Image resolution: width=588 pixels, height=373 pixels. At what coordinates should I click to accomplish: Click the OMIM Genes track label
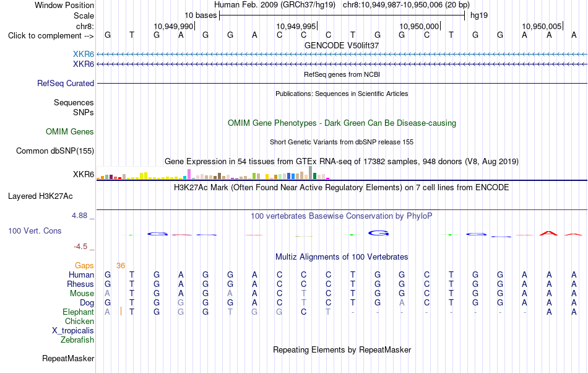[70, 132]
